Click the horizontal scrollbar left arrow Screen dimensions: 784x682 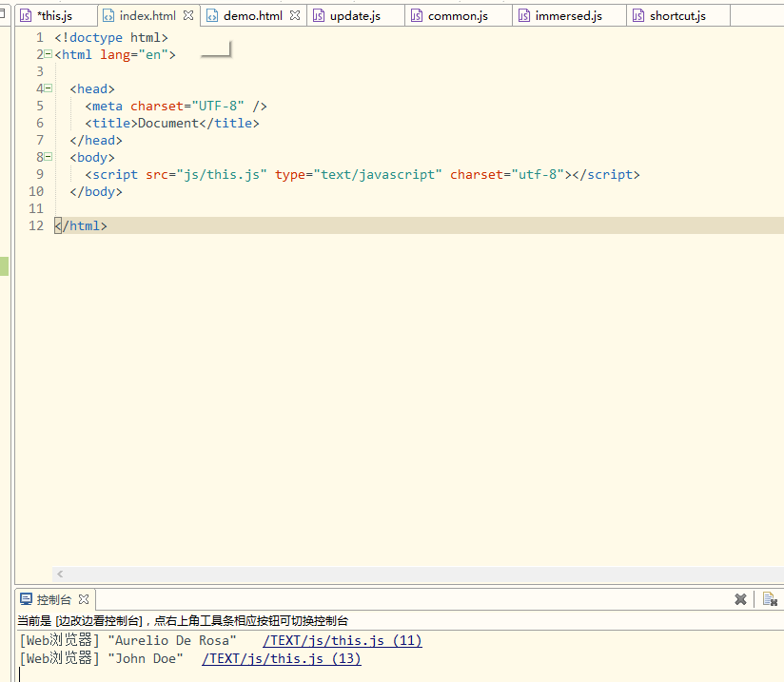[60, 574]
